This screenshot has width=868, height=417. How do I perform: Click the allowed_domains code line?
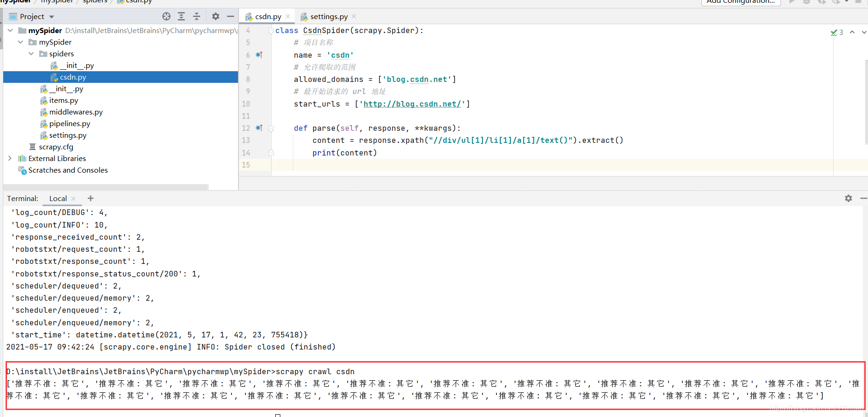coord(375,79)
